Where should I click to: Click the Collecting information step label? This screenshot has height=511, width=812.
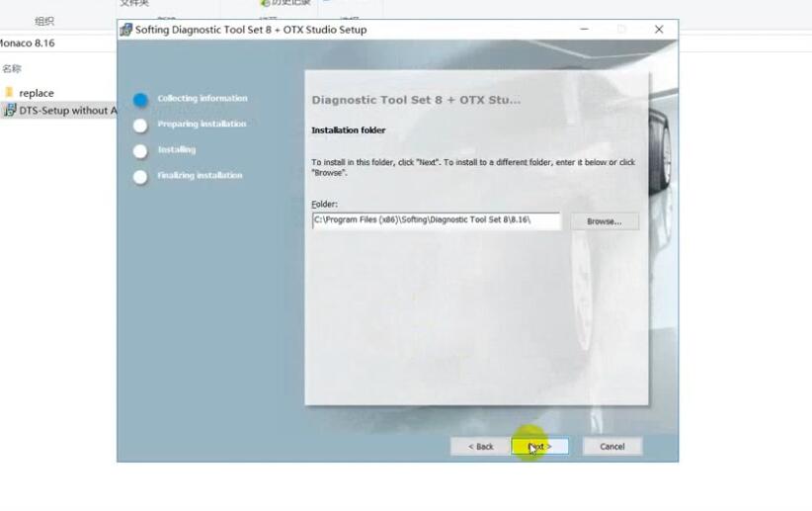click(203, 99)
